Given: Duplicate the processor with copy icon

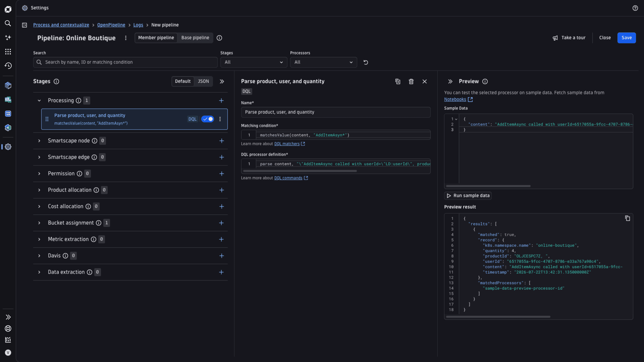Looking at the screenshot, I should tap(398, 81).
